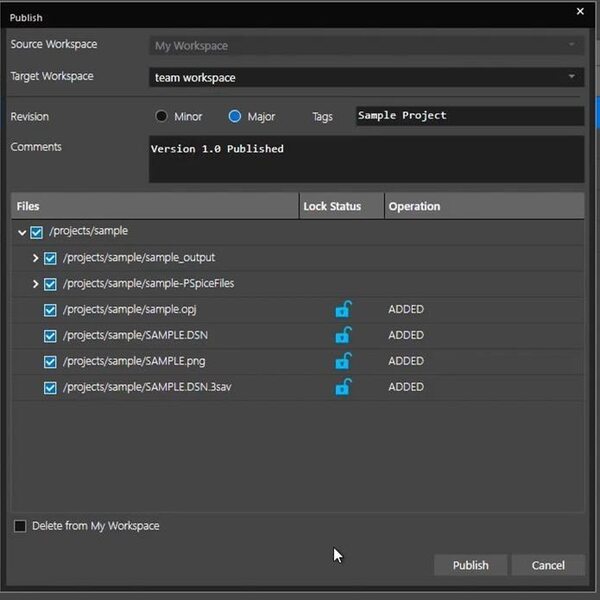Select the Minor revision radio button
The width and height of the screenshot is (600, 600).
point(161,116)
